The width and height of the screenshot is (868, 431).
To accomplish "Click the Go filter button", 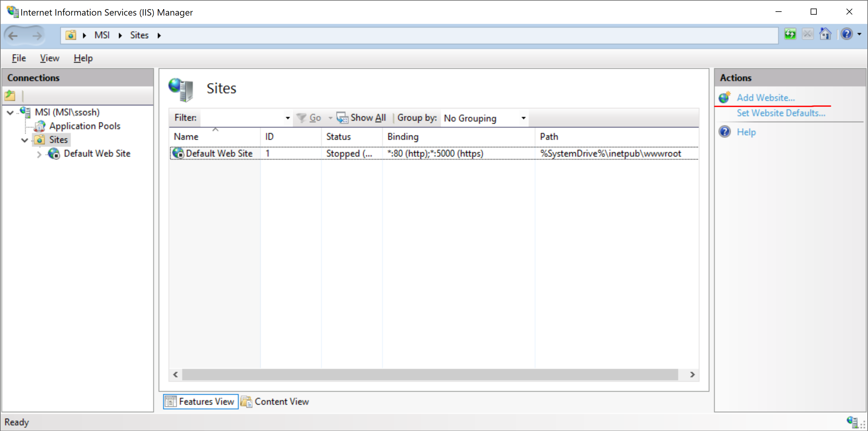I will click(x=309, y=118).
